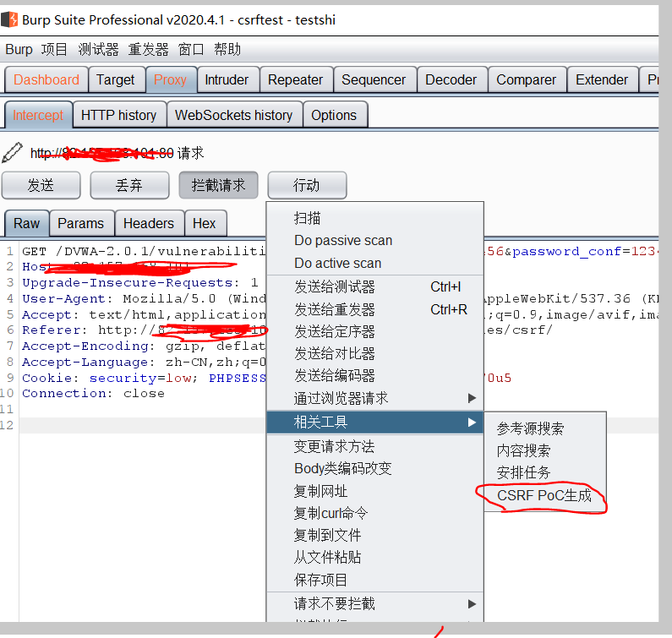This screenshot has width=672, height=638.
Task: Choose Body类编码改变 menu entry
Action: click(375, 468)
